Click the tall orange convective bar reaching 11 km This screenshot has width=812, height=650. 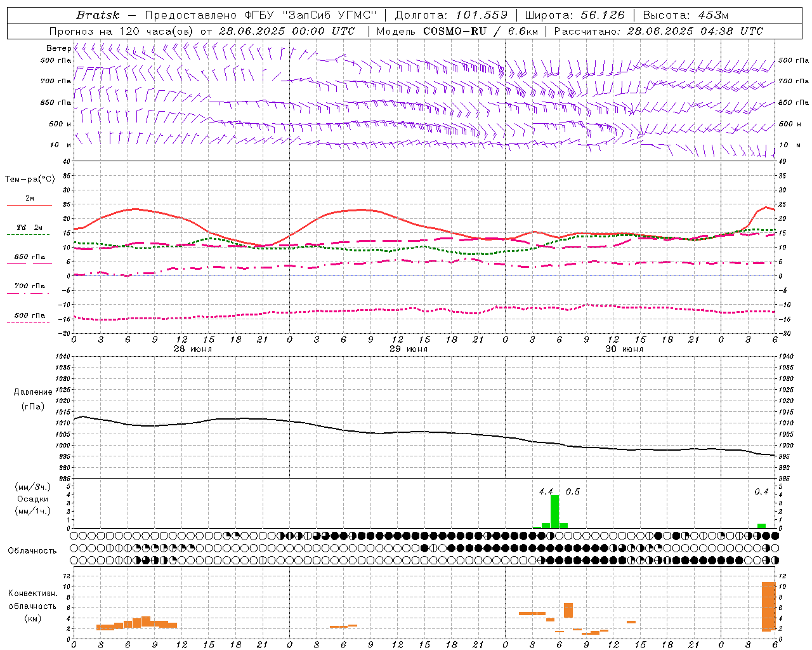(x=769, y=606)
